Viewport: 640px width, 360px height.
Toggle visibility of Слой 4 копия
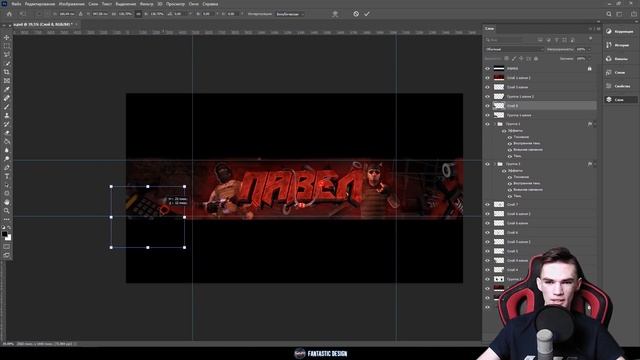tap(487, 260)
